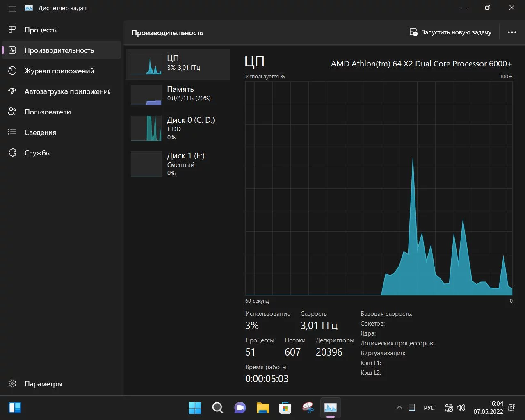Click the Виртуализация label

[383, 353]
